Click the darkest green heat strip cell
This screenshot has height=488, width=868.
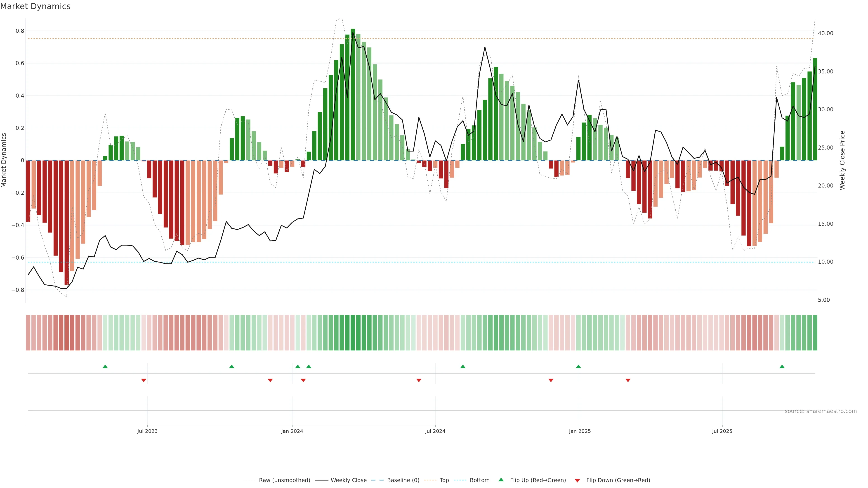pyautogui.click(x=353, y=333)
